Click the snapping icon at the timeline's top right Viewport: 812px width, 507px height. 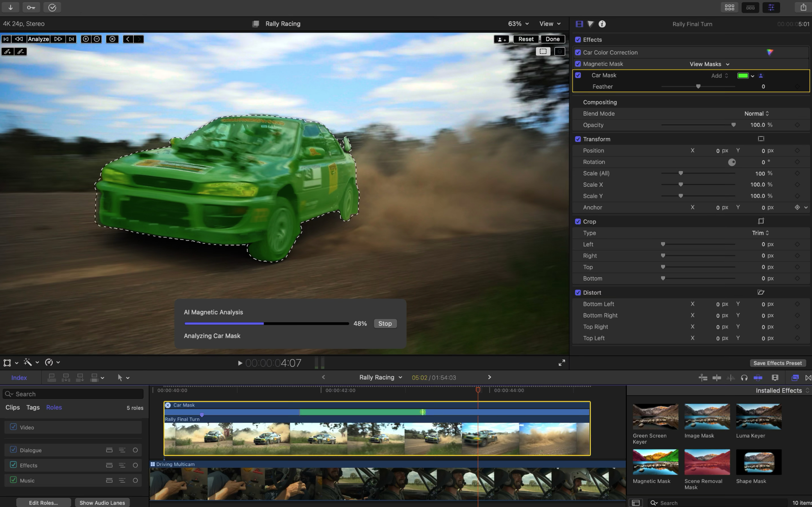click(808, 377)
